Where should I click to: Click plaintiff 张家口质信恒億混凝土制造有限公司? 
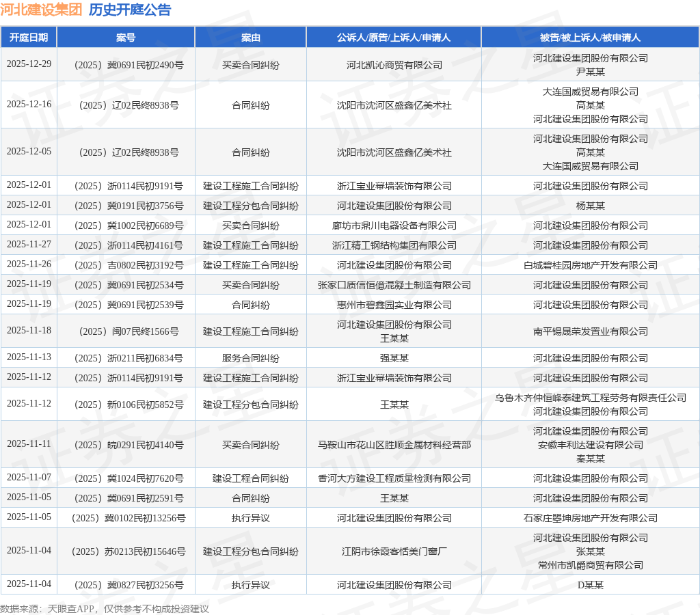point(394,285)
